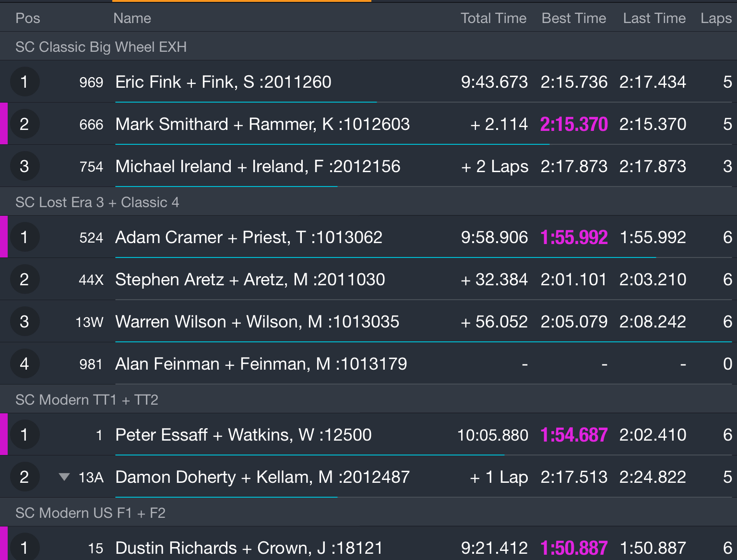Select position 3 badge for Warren Wilson
Image resolution: width=737 pixels, height=560 pixels.
pos(24,322)
